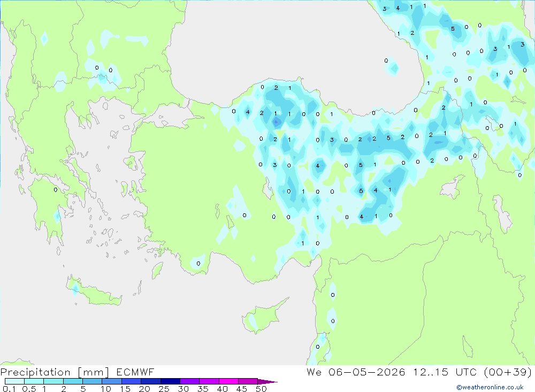Select the 0.5–1 mm legend color swatch
This screenshot has height=392, width=535.
(34, 381)
